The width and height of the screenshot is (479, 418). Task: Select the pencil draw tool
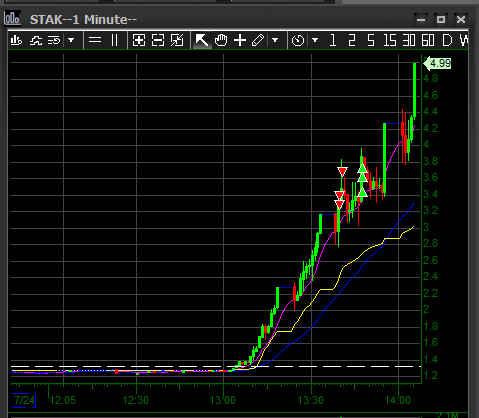pos(258,40)
